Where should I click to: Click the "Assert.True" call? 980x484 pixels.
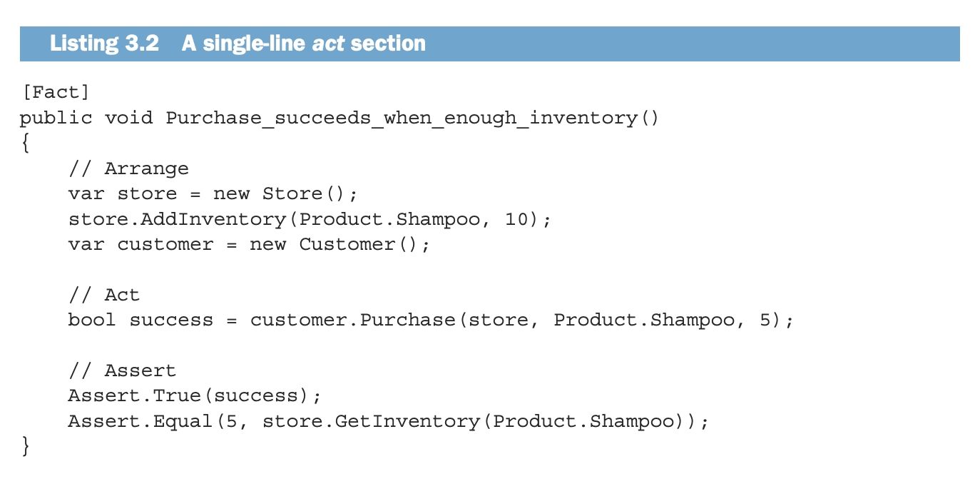click(134, 395)
